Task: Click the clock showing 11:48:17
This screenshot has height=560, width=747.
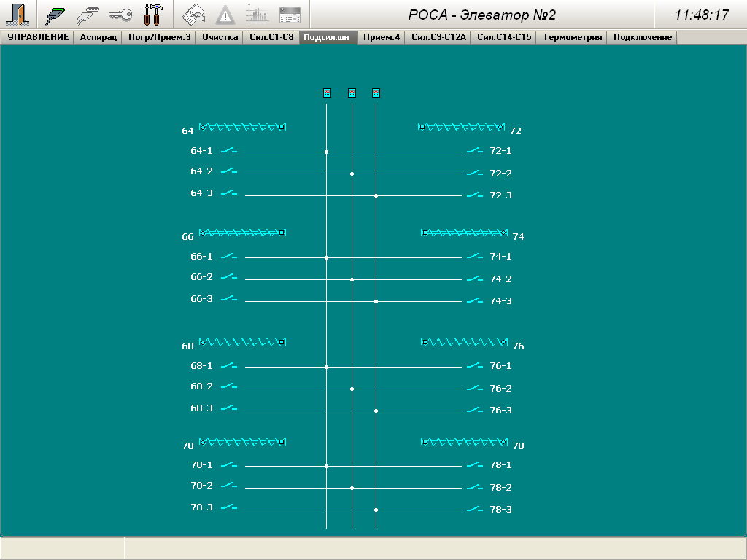Action: pos(701,15)
